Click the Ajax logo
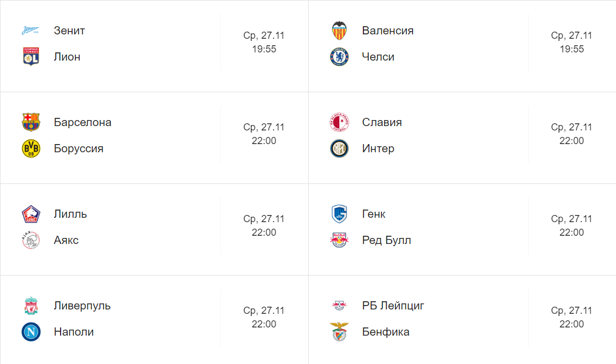Viewport: 616px width, 364px height. tap(31, 240)
